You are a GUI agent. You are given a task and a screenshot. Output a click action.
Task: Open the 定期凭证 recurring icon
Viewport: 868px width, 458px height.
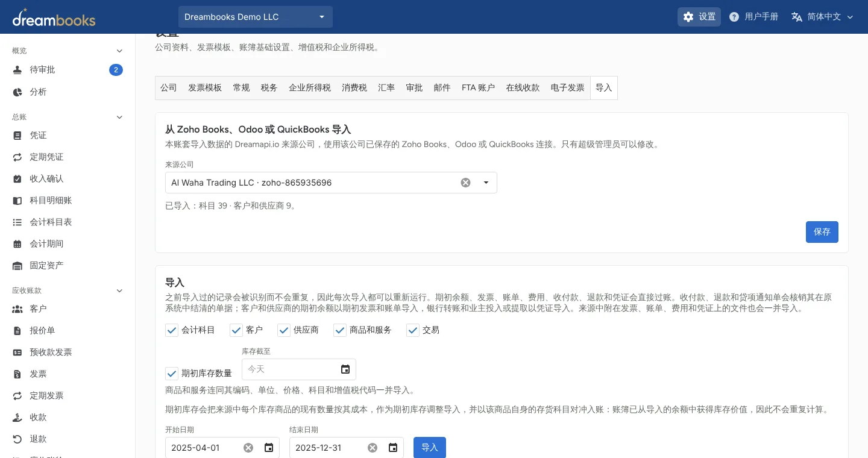tap(17, 157)
